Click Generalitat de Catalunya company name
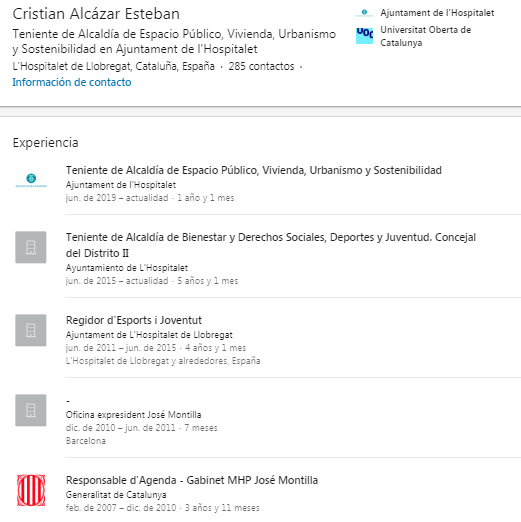521x522 pixels. coord(116,495)
